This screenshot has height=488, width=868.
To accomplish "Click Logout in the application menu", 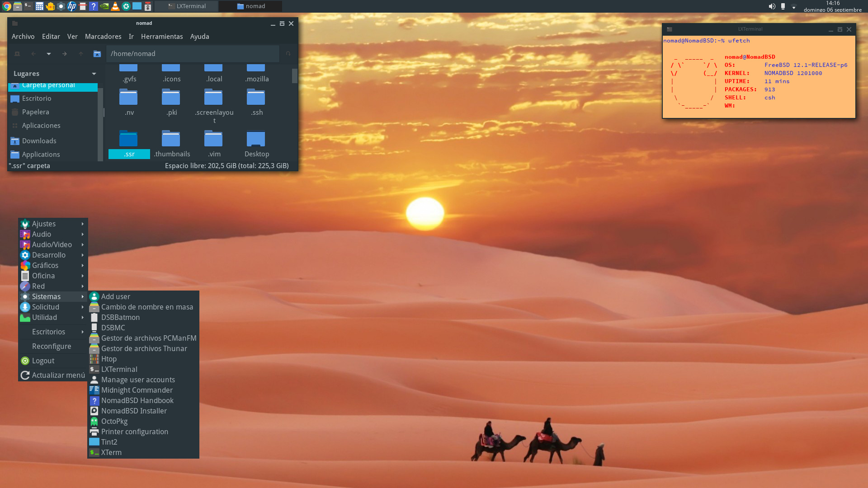I will coord(43,361).
